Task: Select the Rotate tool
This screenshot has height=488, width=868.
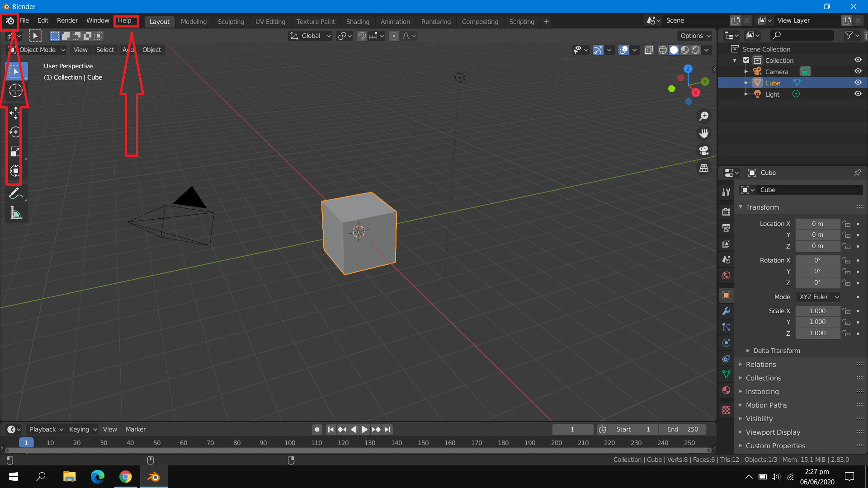Action: 16,132
